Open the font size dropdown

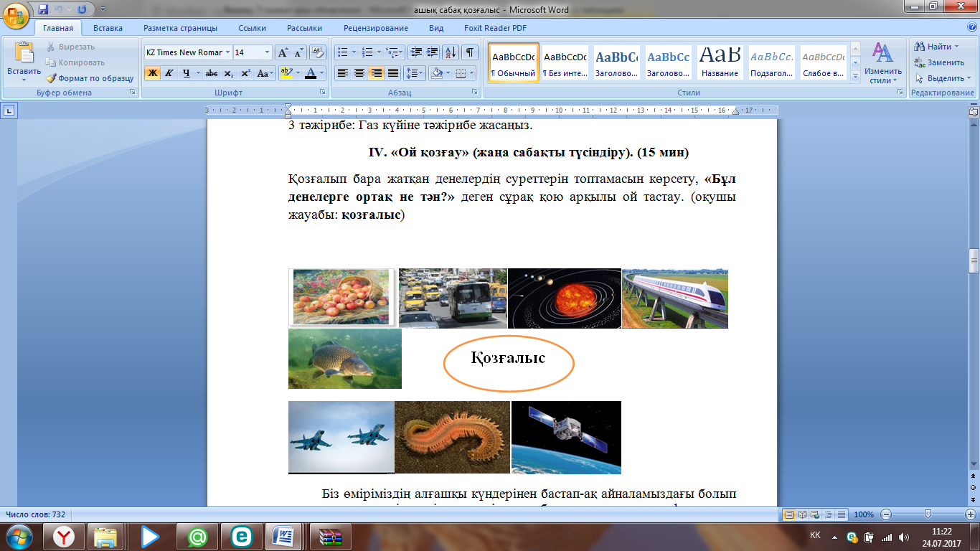coord(268,52)
